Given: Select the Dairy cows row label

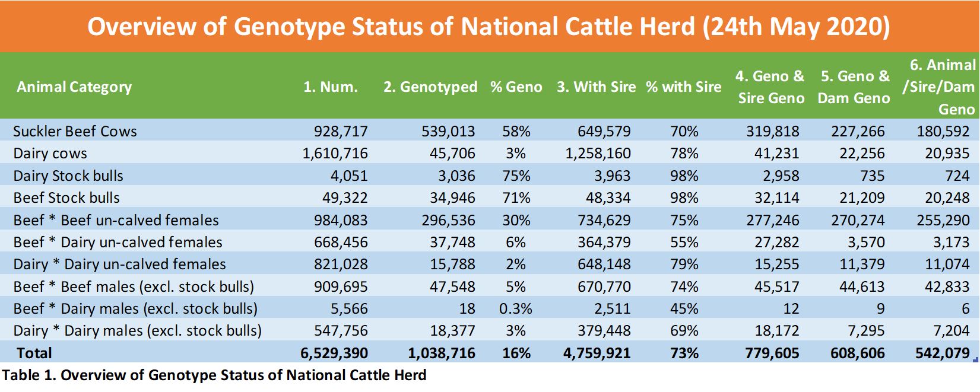Looking at the screenshot, I should (x=50, y=154).
